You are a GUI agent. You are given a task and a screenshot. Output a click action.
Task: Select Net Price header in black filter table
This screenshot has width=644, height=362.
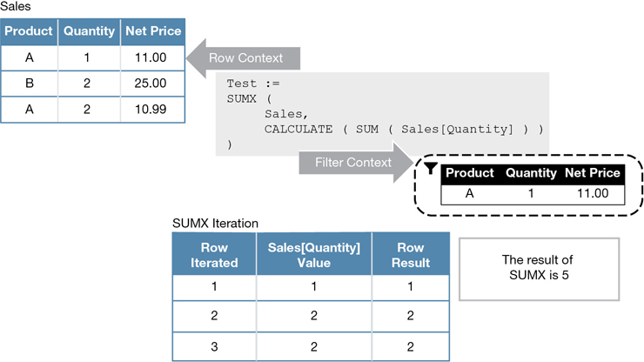tap(593, 173)
